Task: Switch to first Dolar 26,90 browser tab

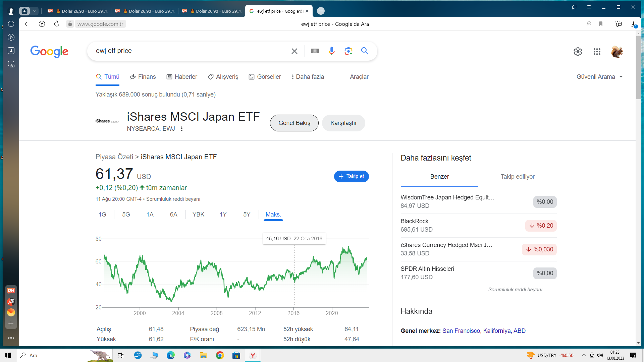Action: point(78,11)
